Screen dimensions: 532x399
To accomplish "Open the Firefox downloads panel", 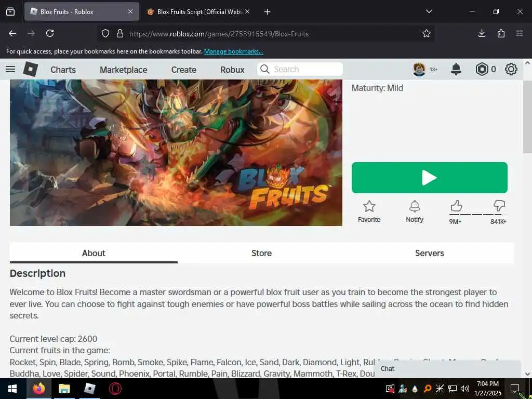I will pos(482,33).
